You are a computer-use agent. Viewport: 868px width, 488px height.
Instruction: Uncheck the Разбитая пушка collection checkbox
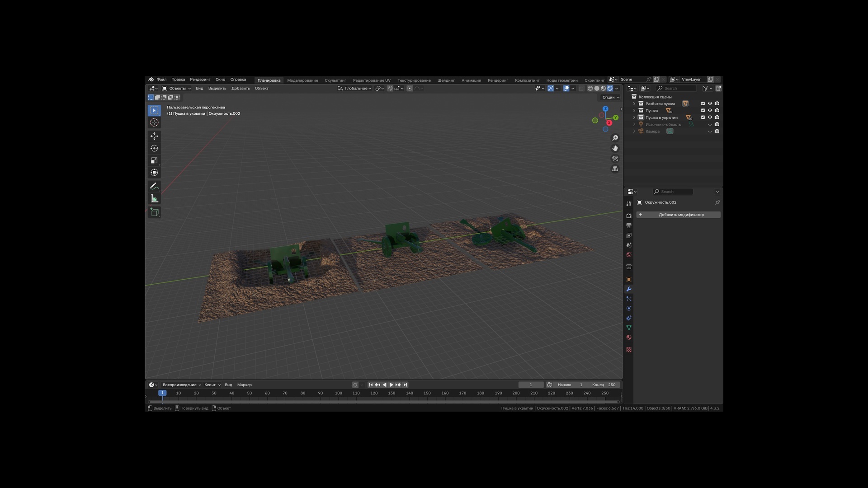pos(703,104)
